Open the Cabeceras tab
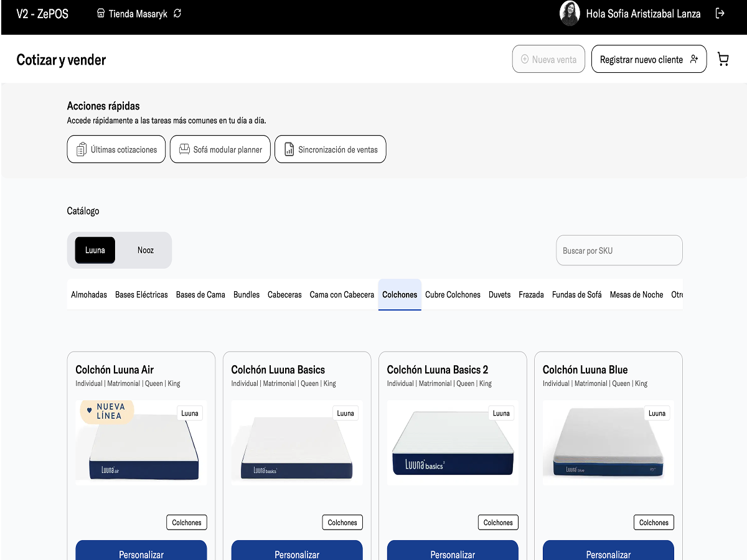747x560 pixels. (x=284, y=294)
